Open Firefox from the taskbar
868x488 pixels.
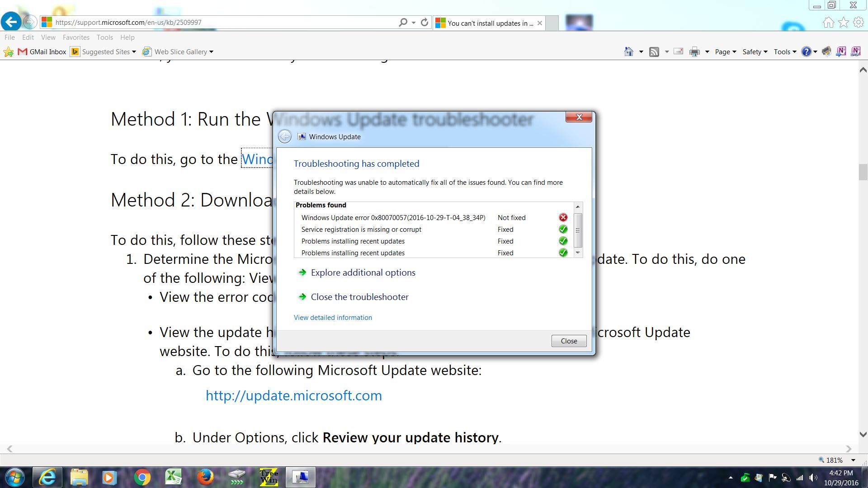click(205, 477)
